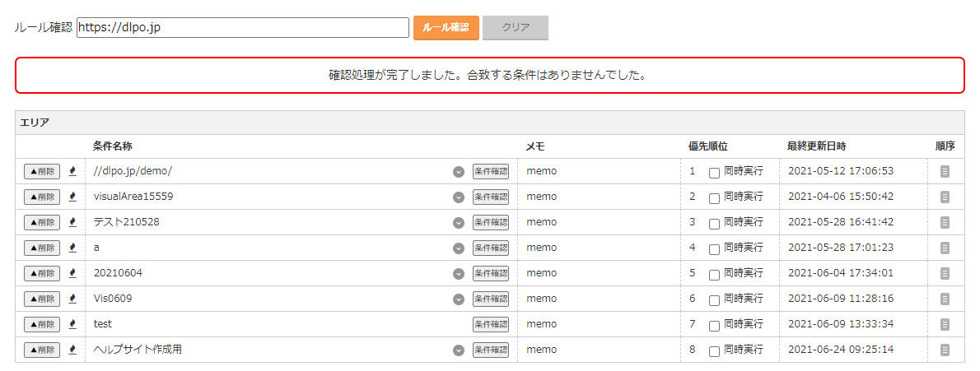Click the reorder handle icon for テスト210528

coord(945,223)
